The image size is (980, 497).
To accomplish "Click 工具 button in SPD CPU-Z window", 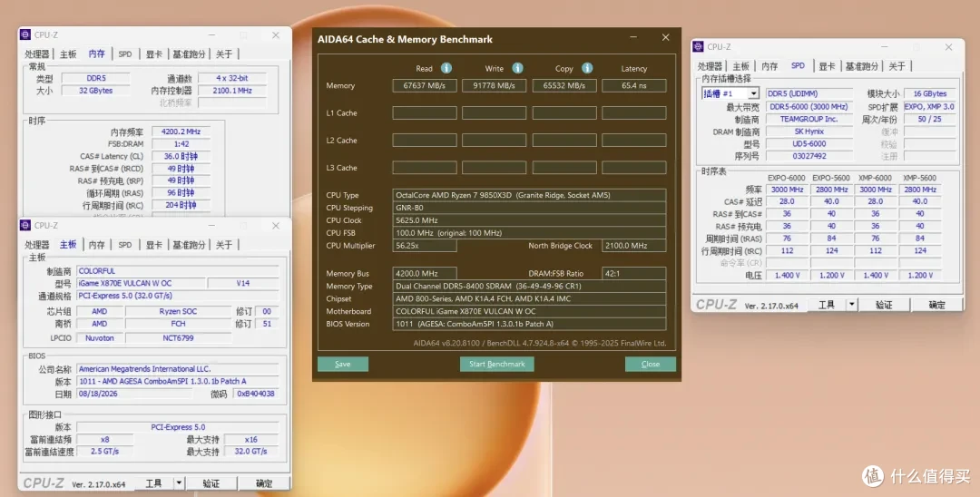I will 827,305.
